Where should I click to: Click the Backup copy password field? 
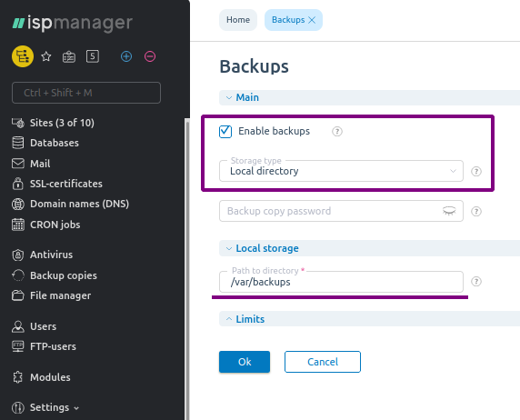(x=341, y=211)
